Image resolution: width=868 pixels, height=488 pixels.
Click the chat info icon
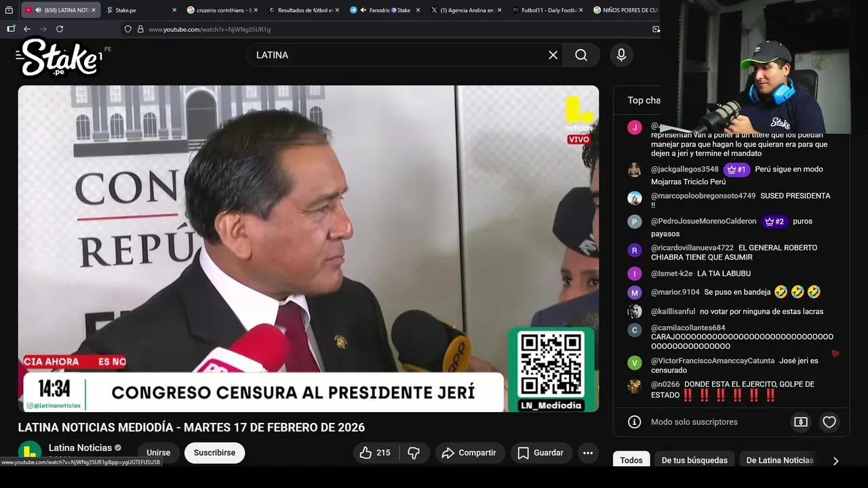coord(635,422)
